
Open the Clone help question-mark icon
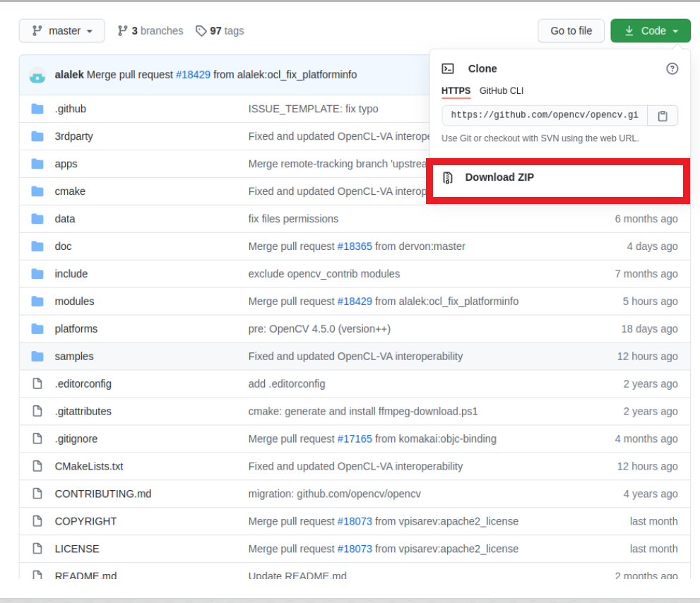pos(672,68)
